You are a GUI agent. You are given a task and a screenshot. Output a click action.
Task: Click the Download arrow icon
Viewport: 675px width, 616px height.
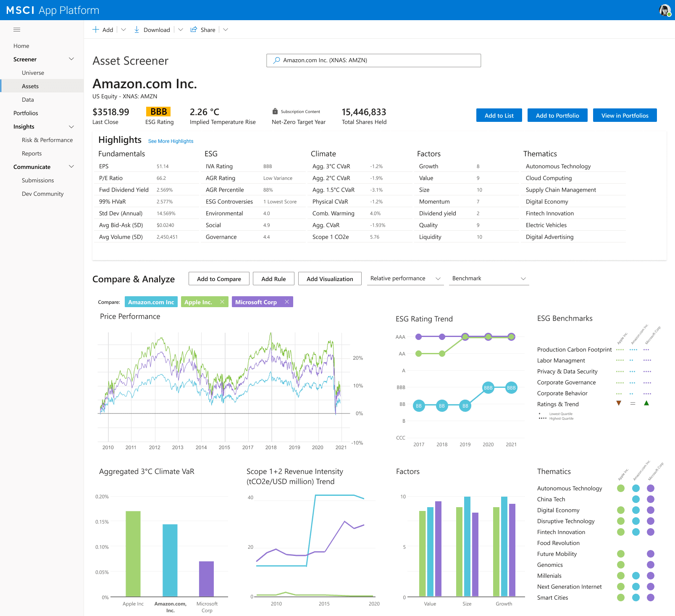pos(137,29)
